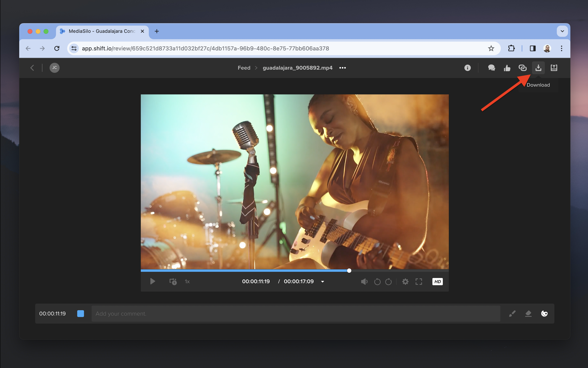Open the tab search dropdown chevron
Screen dimensions: 588x368
(562, 31)
